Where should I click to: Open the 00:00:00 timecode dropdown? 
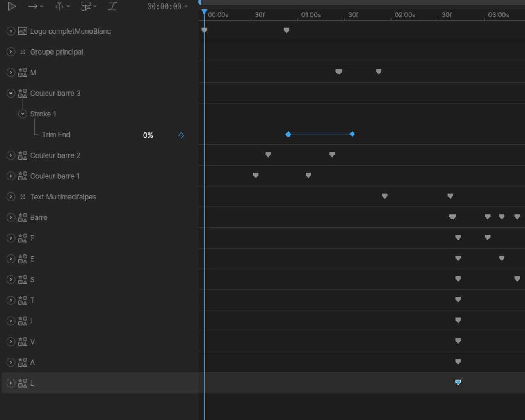pos(167,6)
